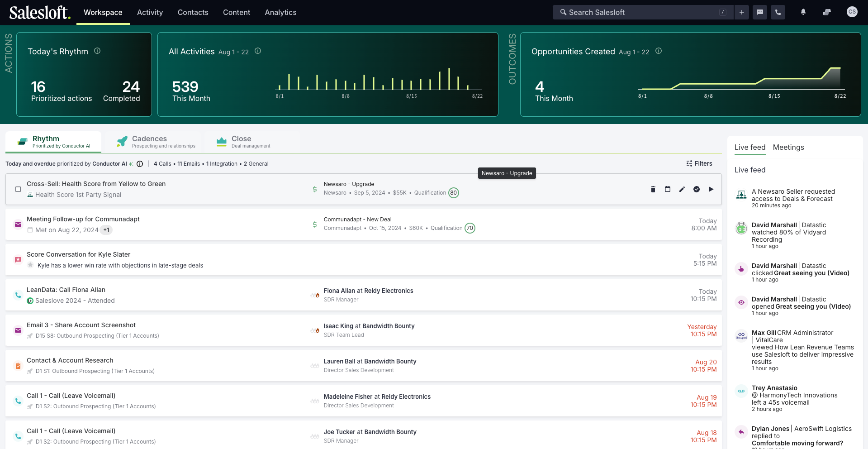
Task: Click the Salesloft logo
Action: pos(40,12)
